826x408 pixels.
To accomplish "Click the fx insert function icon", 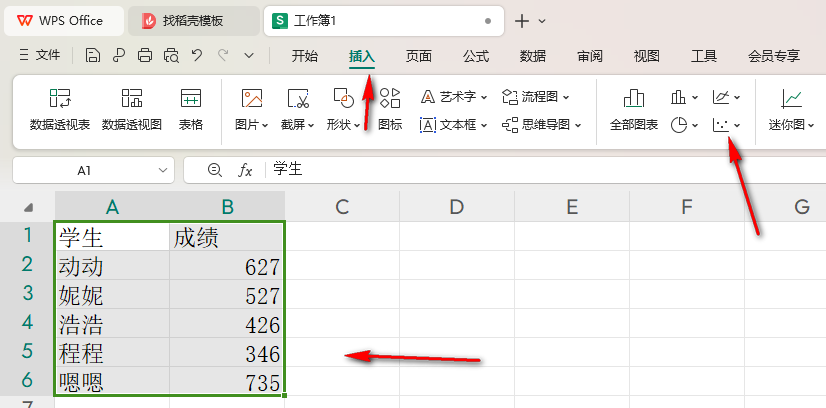I will tap(245, 170).
